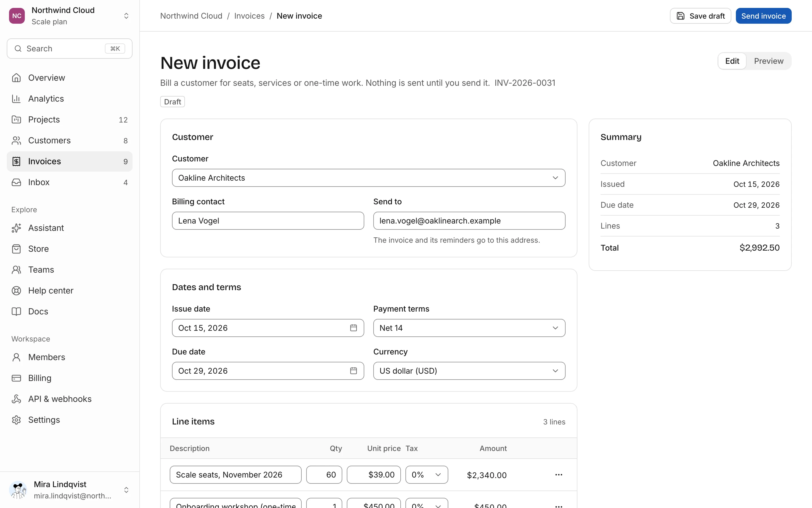Image resolution: width=812 pixels, height=508 pixels.
Task: Switch to the Edit tab
Action: 732,61
